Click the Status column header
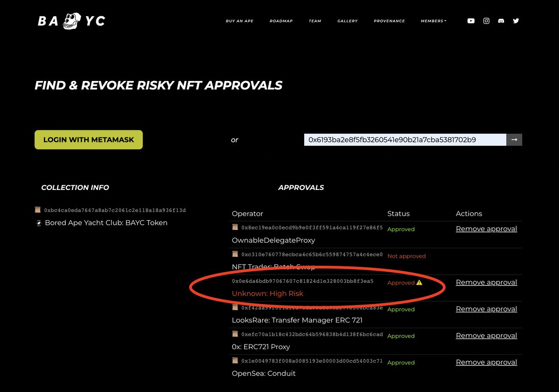Viewport: 559px width, 392px height. click(x=398, y=214)
